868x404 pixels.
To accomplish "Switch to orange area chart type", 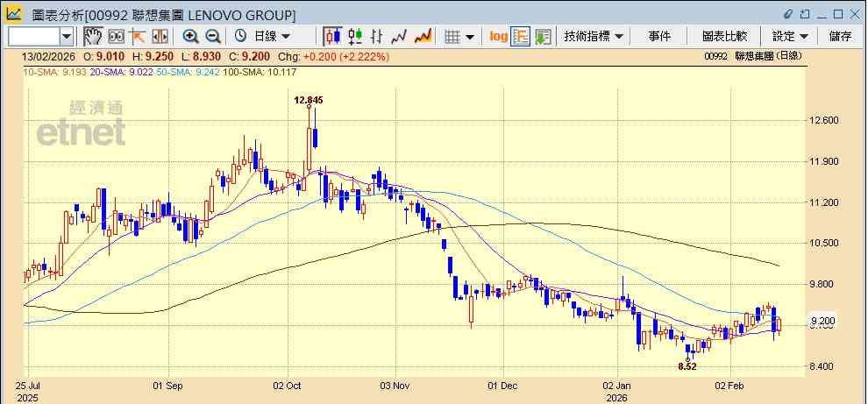I will pos(423,37).
